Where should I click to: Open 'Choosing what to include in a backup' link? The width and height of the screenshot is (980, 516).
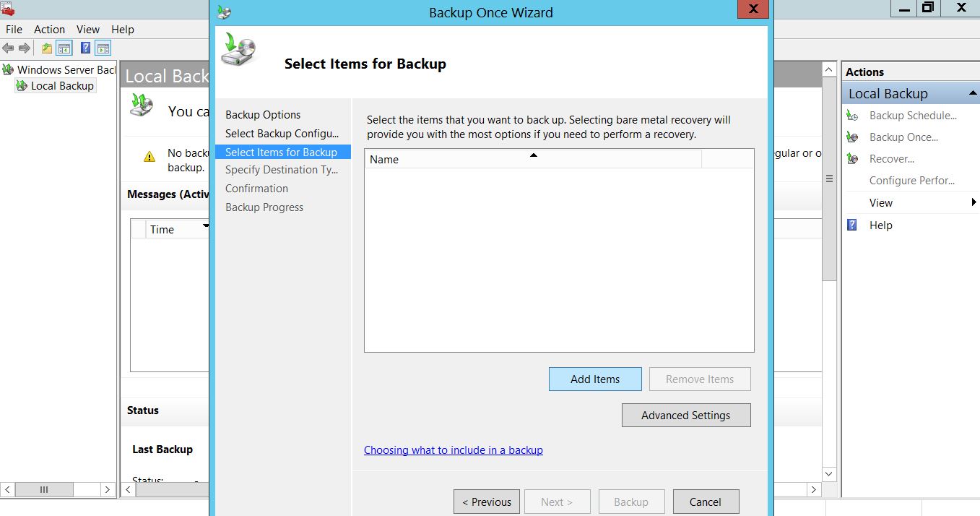453,450
